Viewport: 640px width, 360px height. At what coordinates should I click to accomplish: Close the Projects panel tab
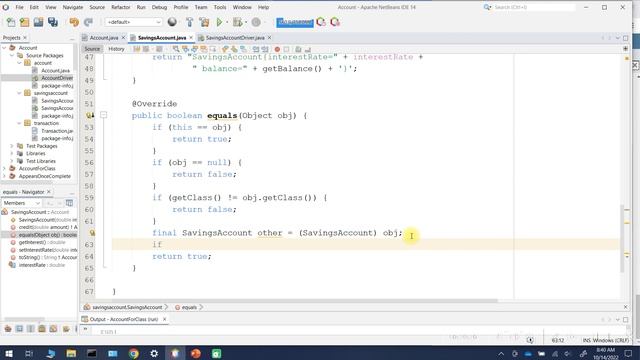click(x=25, y=38)
